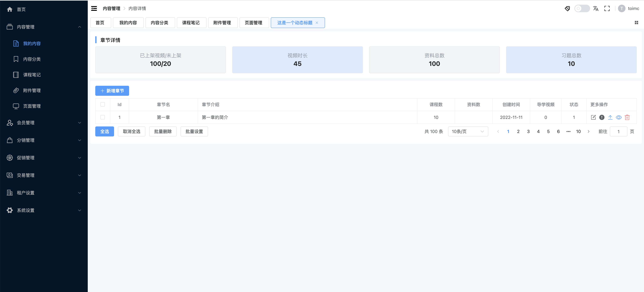Open the language translation menu
The width and height of the screenshot is (644, 292).
(x=595, y=8)
